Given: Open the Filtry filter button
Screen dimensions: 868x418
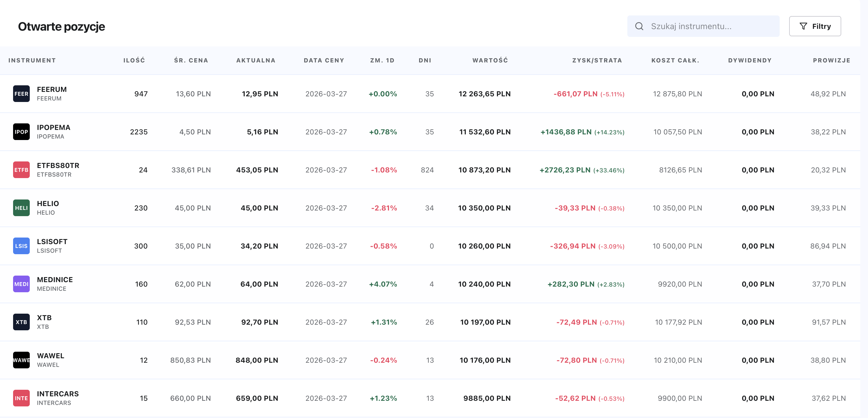Looking at the screenshot, I should pos(815,26).
